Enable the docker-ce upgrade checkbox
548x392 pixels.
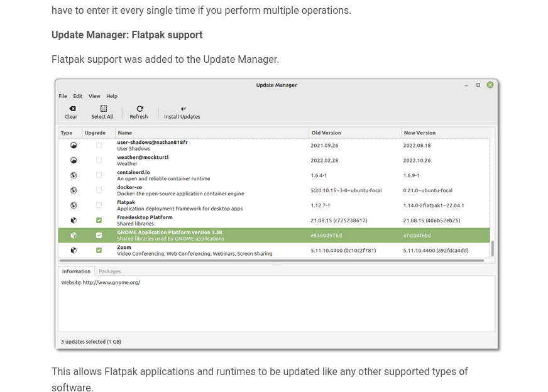click(x=99, y=190)
